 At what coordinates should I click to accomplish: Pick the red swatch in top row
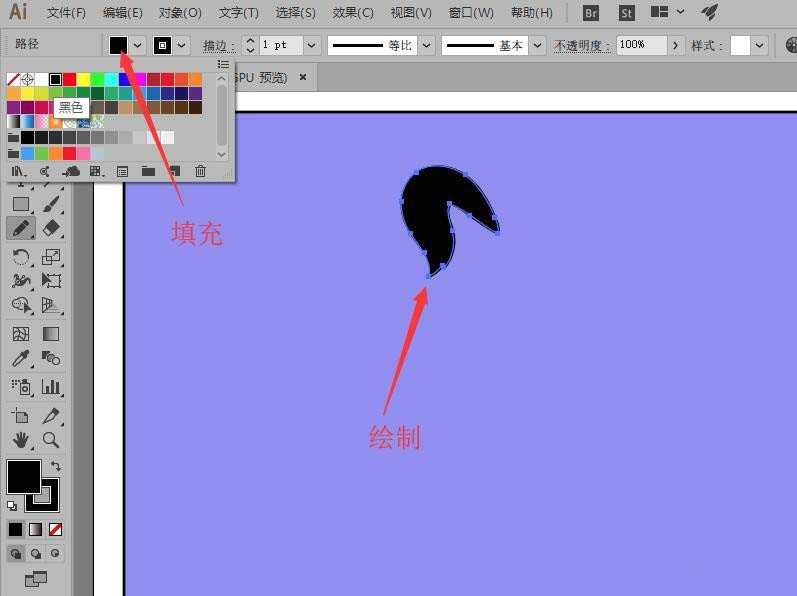70,79
